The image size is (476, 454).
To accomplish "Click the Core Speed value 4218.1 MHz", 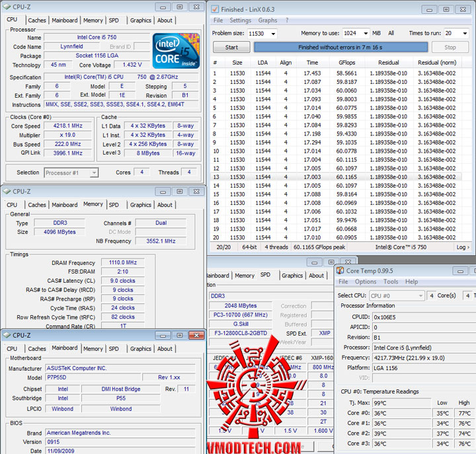I will (67, 126).
